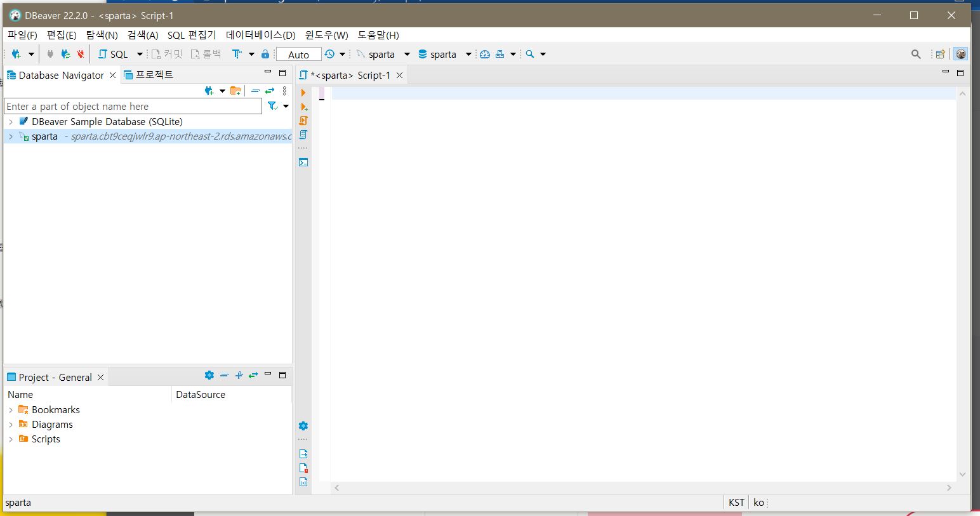Click the Open Perspective icon

(x=941, y=54)
